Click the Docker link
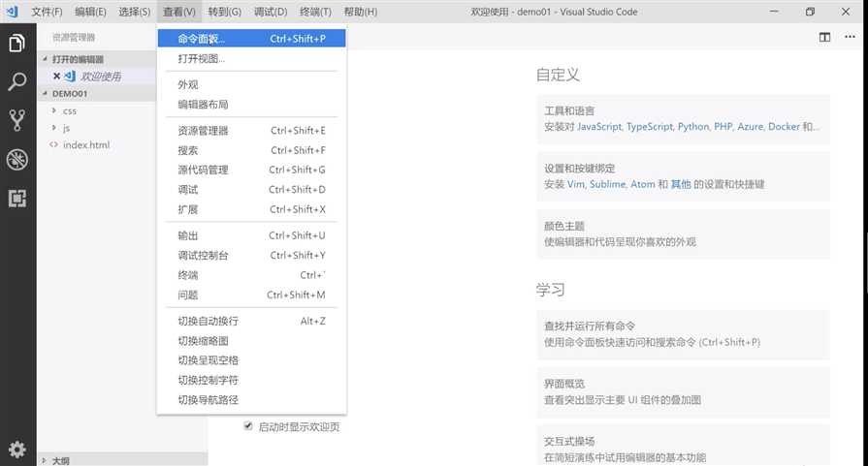The height and width of the screenshot is (466, 868). (x=784, y=127)
